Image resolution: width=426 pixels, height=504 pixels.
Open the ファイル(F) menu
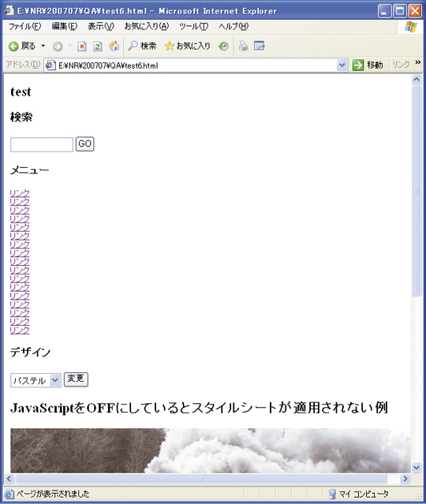(x=24, y=26)
